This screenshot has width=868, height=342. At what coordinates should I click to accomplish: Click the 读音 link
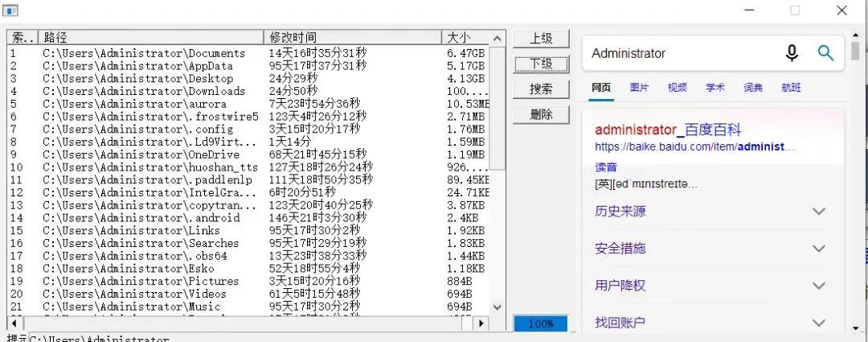point(606,167)
